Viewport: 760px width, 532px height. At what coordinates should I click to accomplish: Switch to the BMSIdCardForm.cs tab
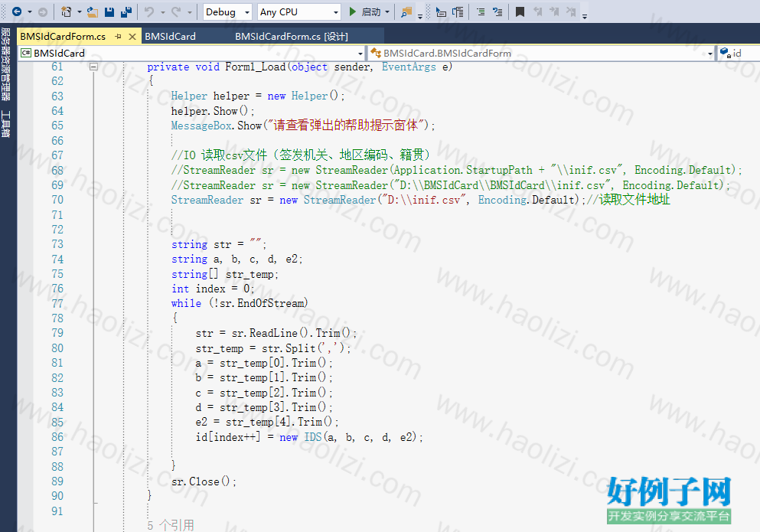point(63,37)
